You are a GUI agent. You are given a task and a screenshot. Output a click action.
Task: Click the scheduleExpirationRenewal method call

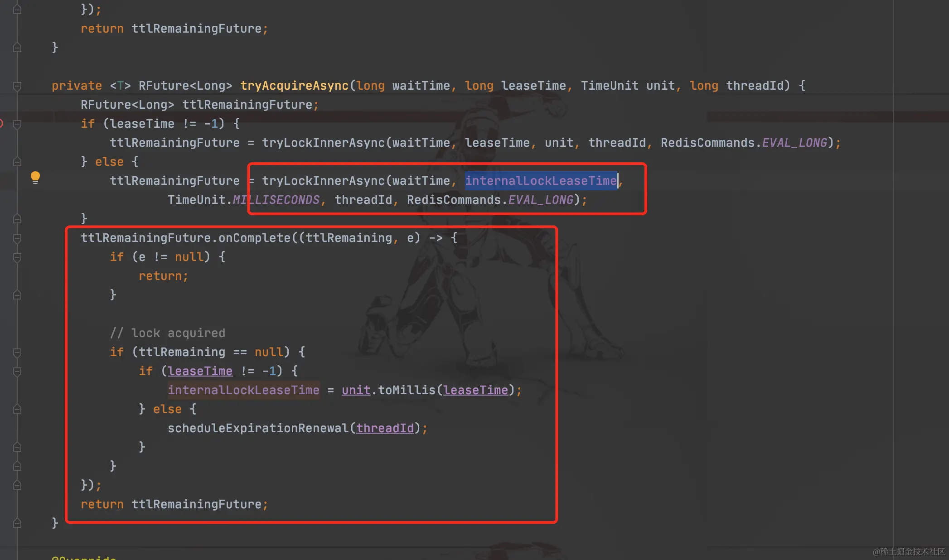click(x=258, y=428)
